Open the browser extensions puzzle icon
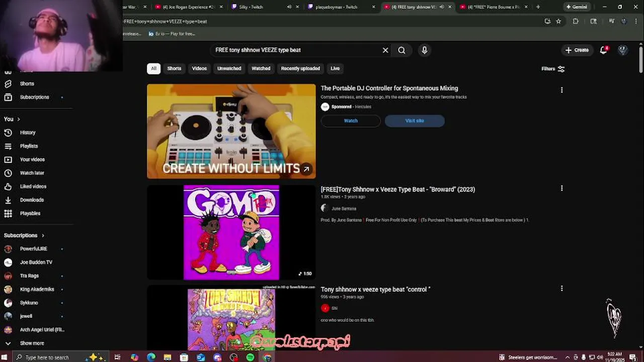Screen dimensions: 644x362 pos(576,21)
